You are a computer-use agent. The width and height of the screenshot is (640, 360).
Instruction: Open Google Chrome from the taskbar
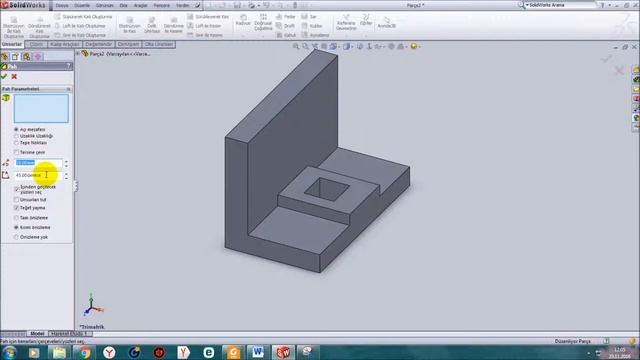(x=84, y=352)
